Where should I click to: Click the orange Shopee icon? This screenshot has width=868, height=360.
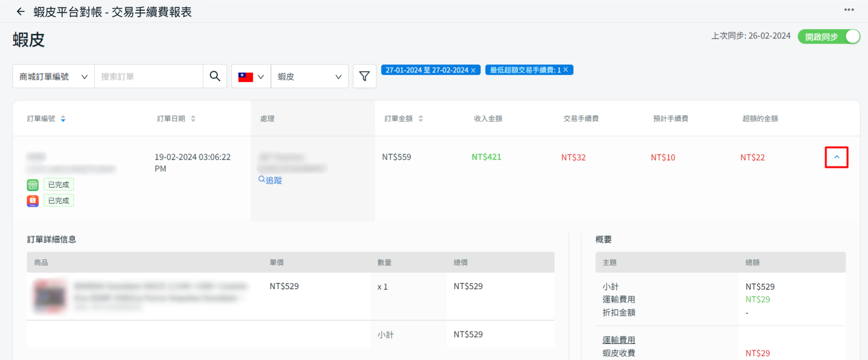(x=33, y=201)
